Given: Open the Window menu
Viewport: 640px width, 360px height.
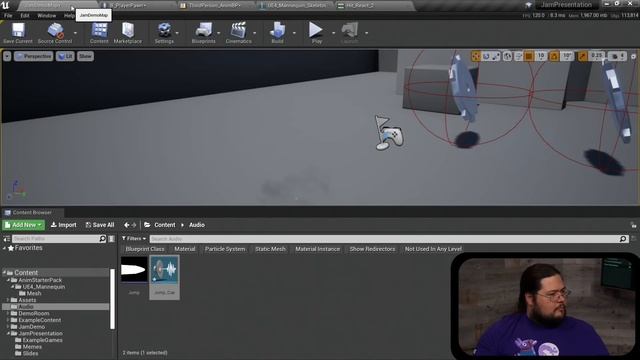Looking at the screenshot, I should [x=47, y=16].
